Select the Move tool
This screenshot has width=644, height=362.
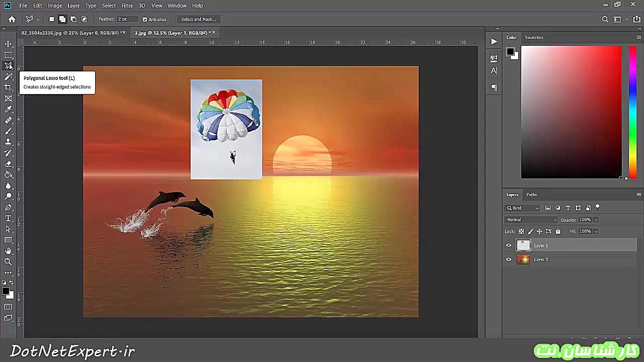[8, 44]
